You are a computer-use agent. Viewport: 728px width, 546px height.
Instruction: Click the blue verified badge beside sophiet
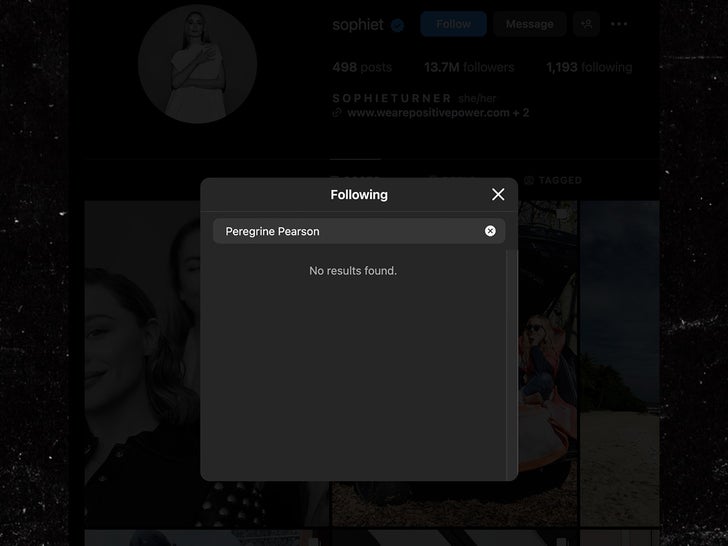tap(397, 25)
